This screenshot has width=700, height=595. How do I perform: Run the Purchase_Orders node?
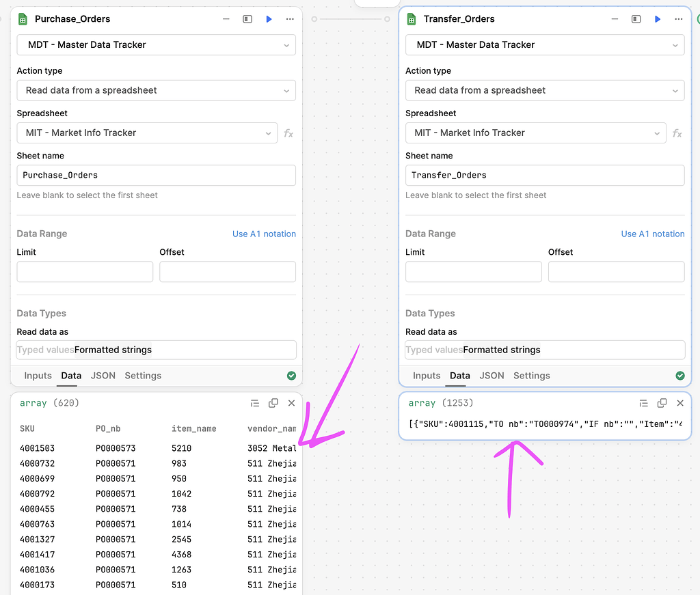click(268, 19)
